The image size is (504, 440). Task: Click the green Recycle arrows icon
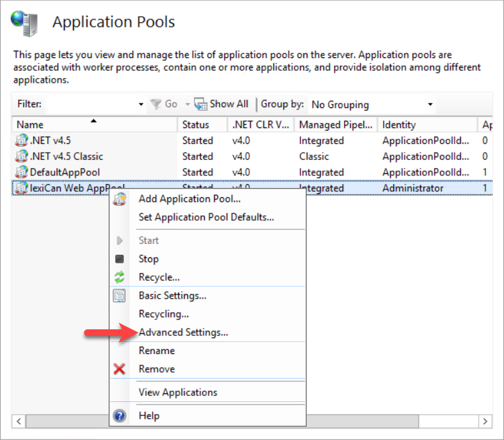coord(120,277)
